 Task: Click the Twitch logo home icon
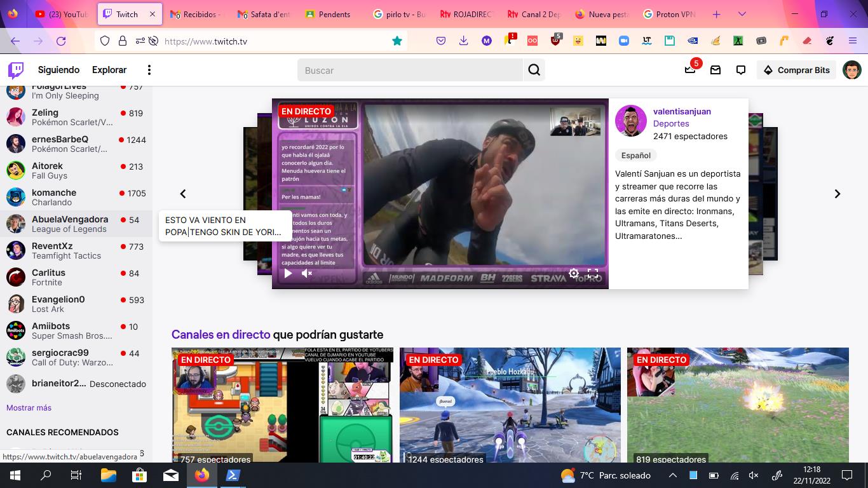[x=16, y=70]
